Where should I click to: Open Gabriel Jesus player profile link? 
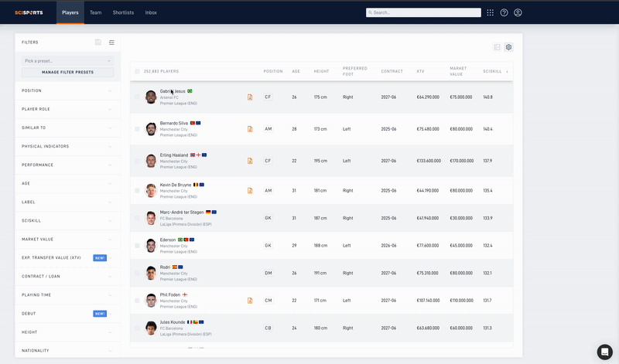173,91
